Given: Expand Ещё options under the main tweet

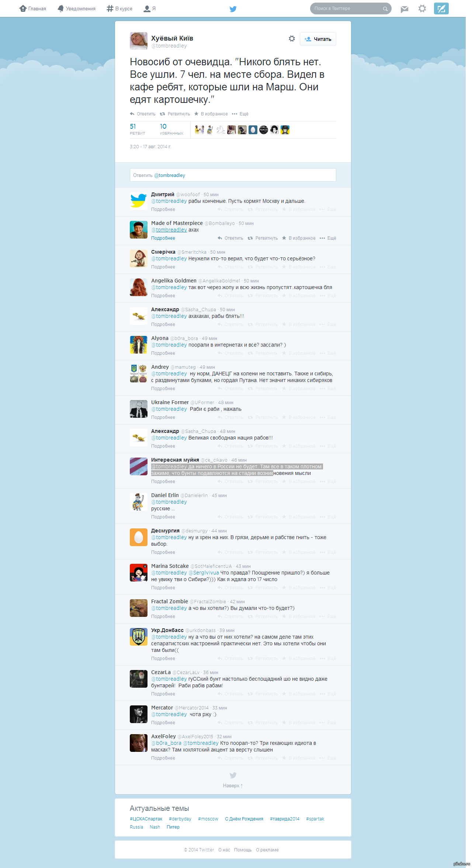Looking at the screenshot, I should point(240,114).
